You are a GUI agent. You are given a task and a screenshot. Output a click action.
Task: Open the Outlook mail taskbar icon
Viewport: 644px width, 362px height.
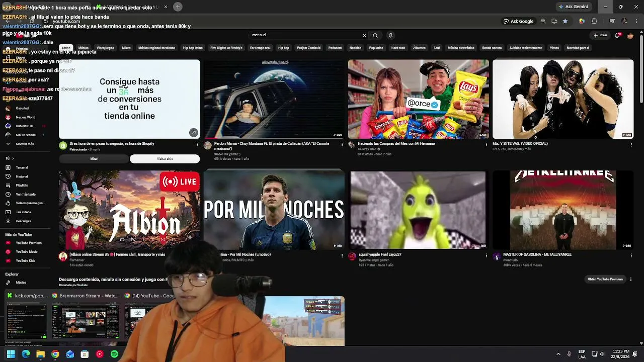[x=70, y=354]
